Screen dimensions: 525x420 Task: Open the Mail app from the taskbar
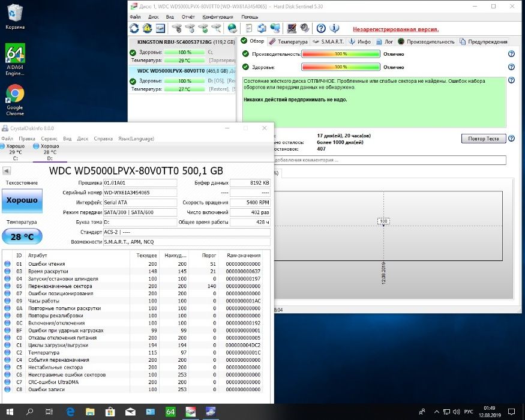pos(130,412)
